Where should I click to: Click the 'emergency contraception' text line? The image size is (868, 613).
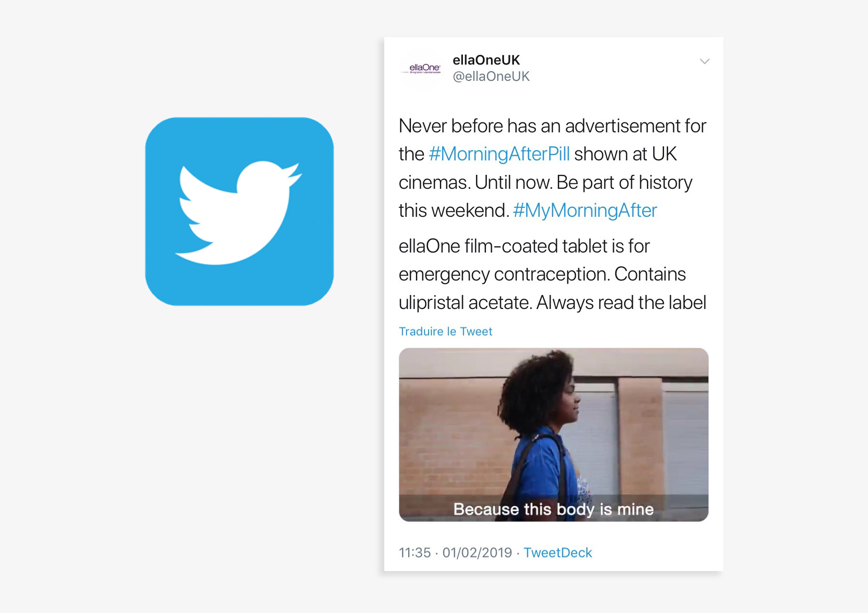coord(542,274)
